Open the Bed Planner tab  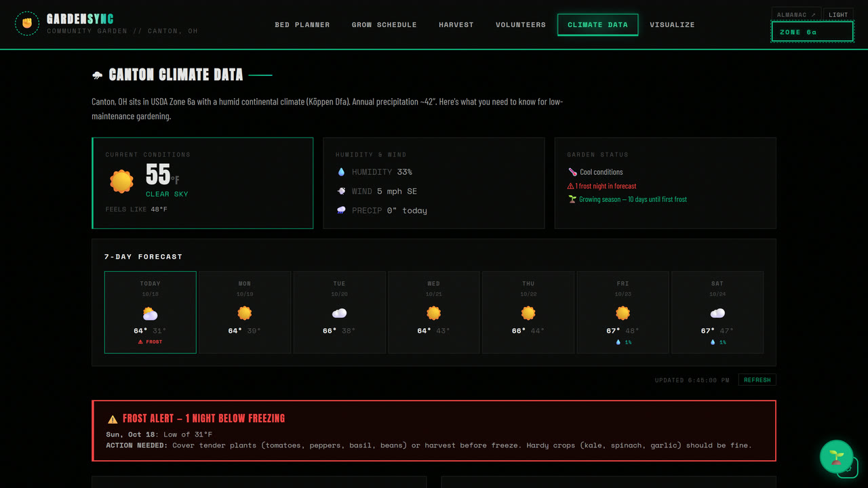[x=302, y=24]
